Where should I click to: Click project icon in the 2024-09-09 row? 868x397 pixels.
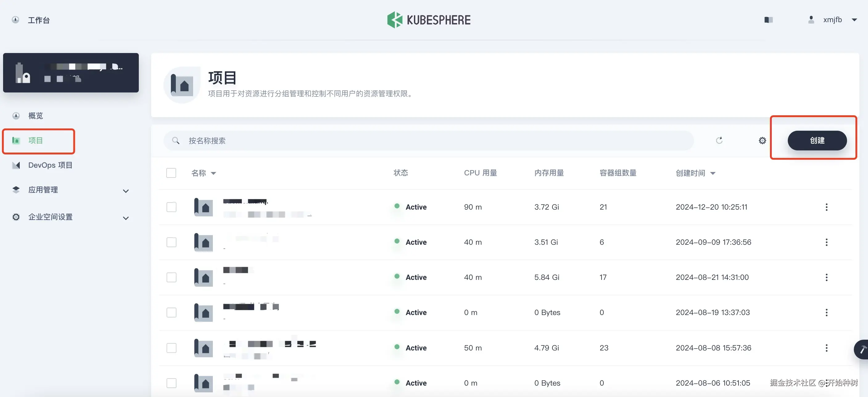click(x=204, y=243)
